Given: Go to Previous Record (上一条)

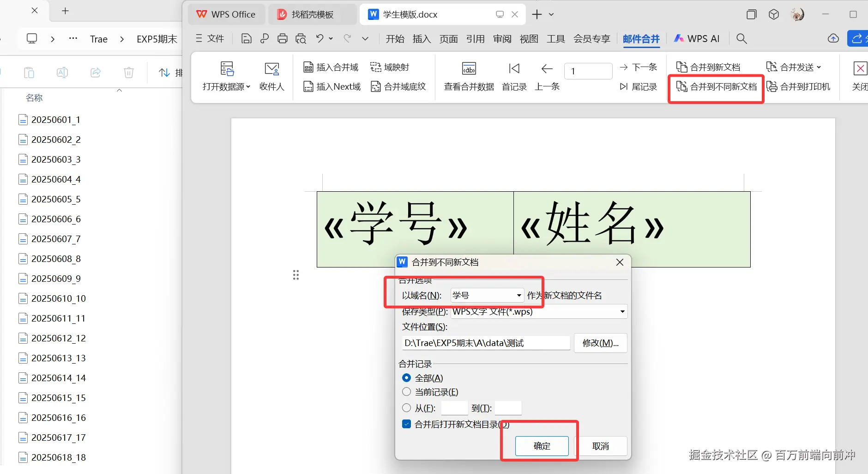Looking at the screenshot, I should [x=547, y=76].
